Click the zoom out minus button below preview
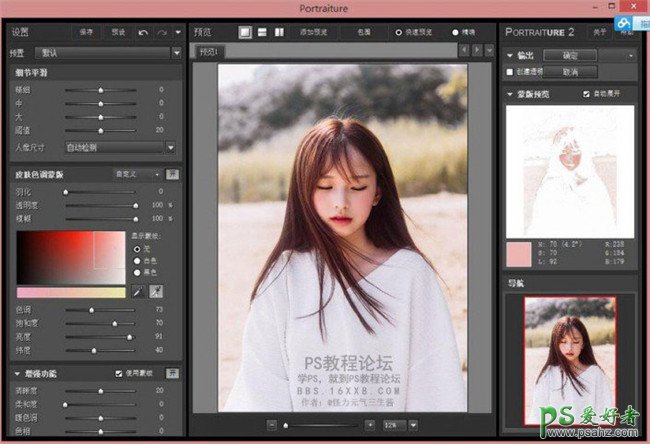 point(272,424)
